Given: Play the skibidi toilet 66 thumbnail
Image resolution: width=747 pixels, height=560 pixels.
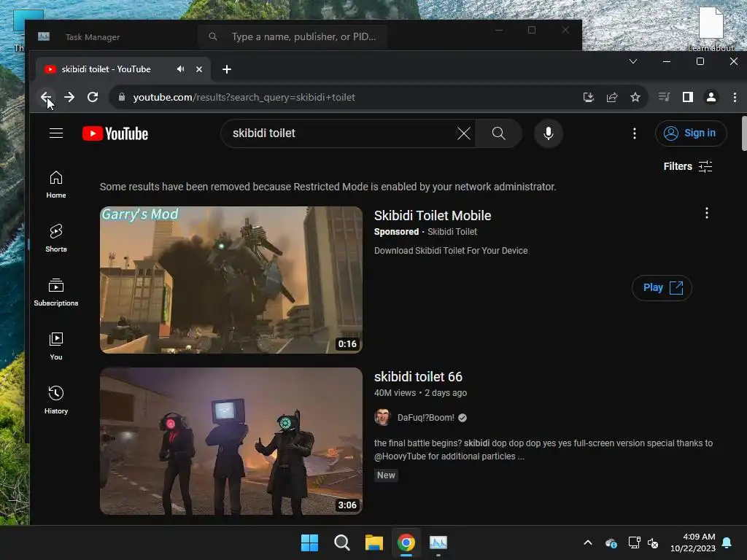Looking at the screenshot, I should tap(231, 441).
